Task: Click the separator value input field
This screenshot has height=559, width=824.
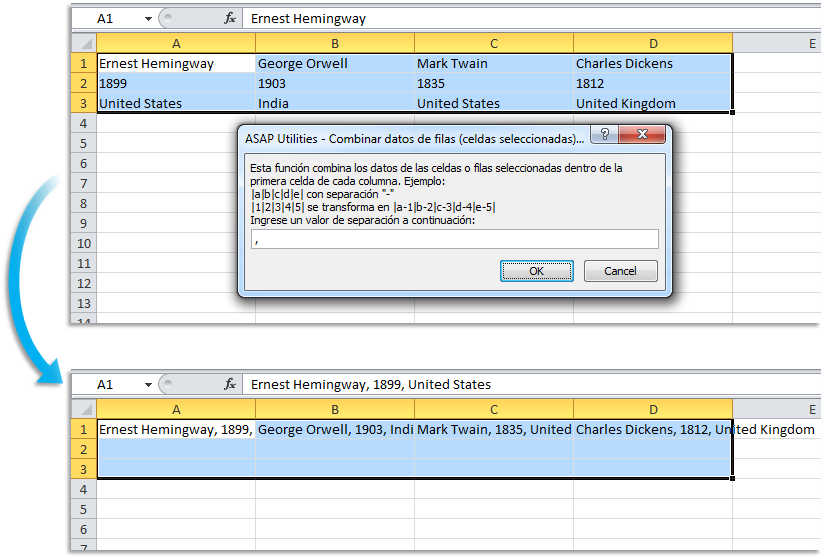Action: pyautogui.click(x=454, y=239)
